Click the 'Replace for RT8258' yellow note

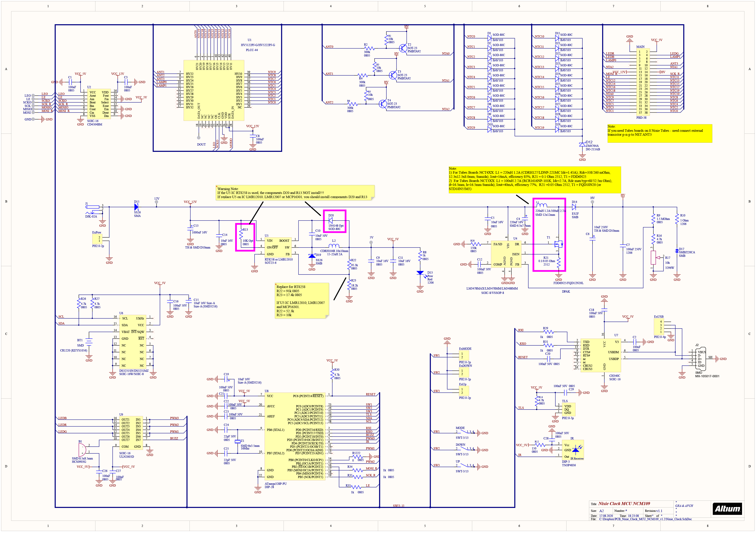point(302,301)
